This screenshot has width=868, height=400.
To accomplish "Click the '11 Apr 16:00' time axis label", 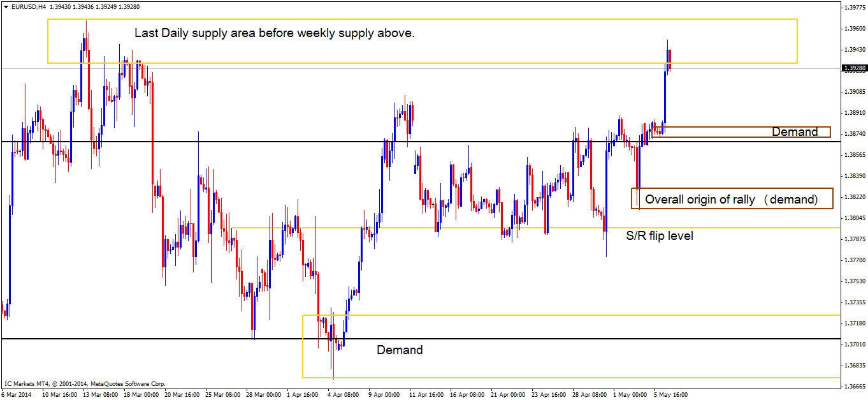I will pos(426,394).
